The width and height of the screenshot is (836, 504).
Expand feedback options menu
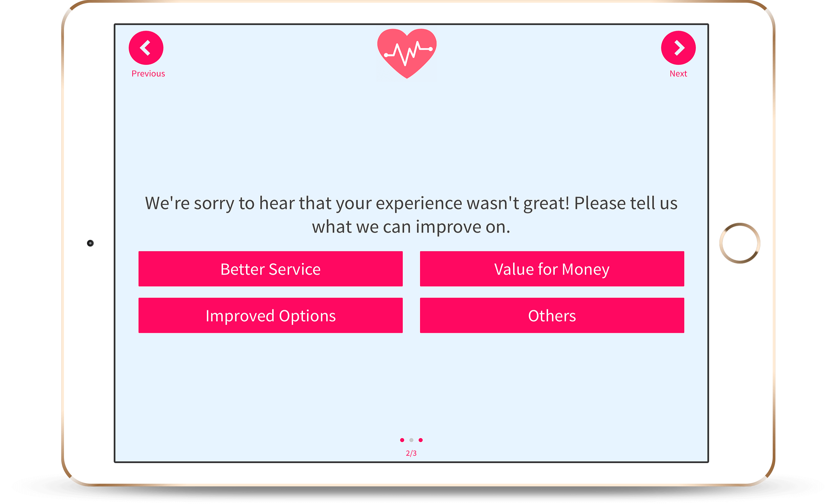click(x=551, y=315)
